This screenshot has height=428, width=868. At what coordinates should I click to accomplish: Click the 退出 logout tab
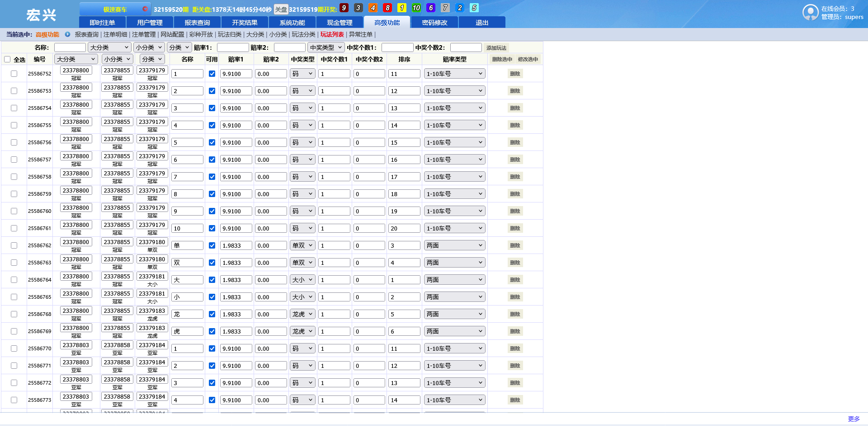pyautogui.click(x=482, y=23)
